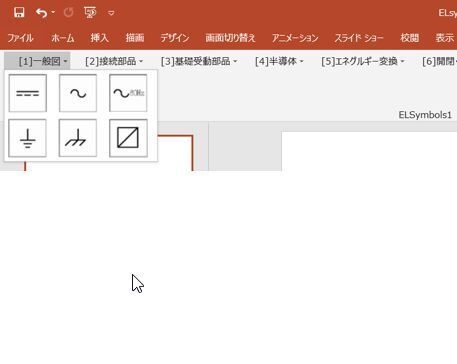
Task: Insert the alternating current sine symbol
Action: pyautogui.click(x=78, y=93)
